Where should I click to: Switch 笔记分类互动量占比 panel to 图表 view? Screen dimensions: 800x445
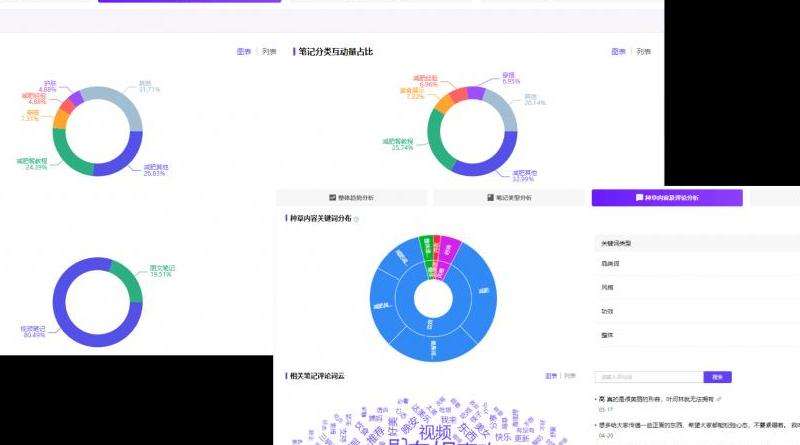point(619,51)
